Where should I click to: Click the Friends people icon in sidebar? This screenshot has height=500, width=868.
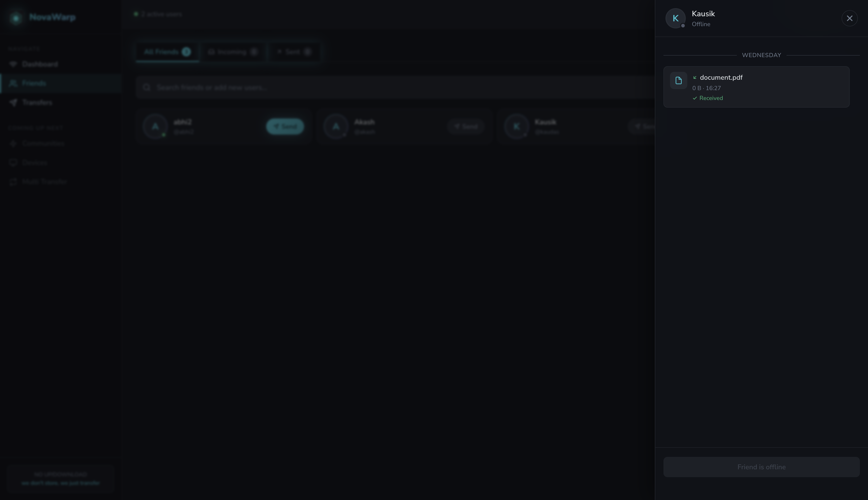(x=13, y=83)
